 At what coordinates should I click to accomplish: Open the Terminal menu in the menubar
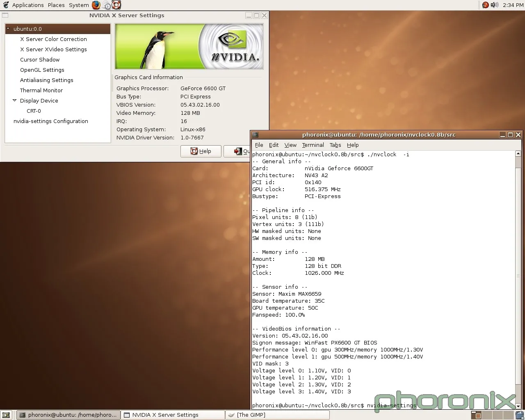pyautogui.click(x=313, y=145)
